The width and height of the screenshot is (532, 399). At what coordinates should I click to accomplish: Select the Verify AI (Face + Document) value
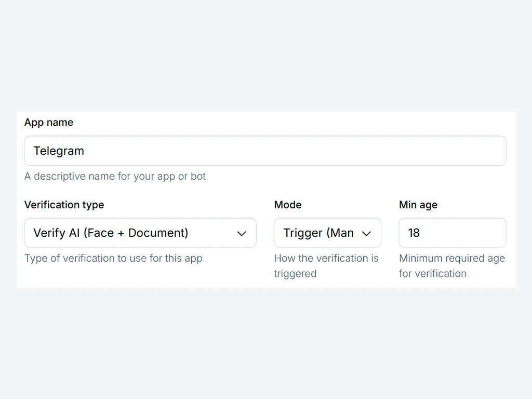point(110,233)
